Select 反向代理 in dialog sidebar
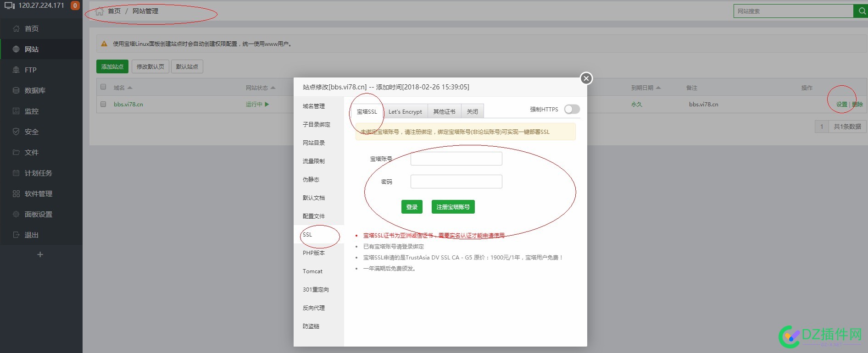The height and width of the screenshot is (353, 868). tap(319, 308)
